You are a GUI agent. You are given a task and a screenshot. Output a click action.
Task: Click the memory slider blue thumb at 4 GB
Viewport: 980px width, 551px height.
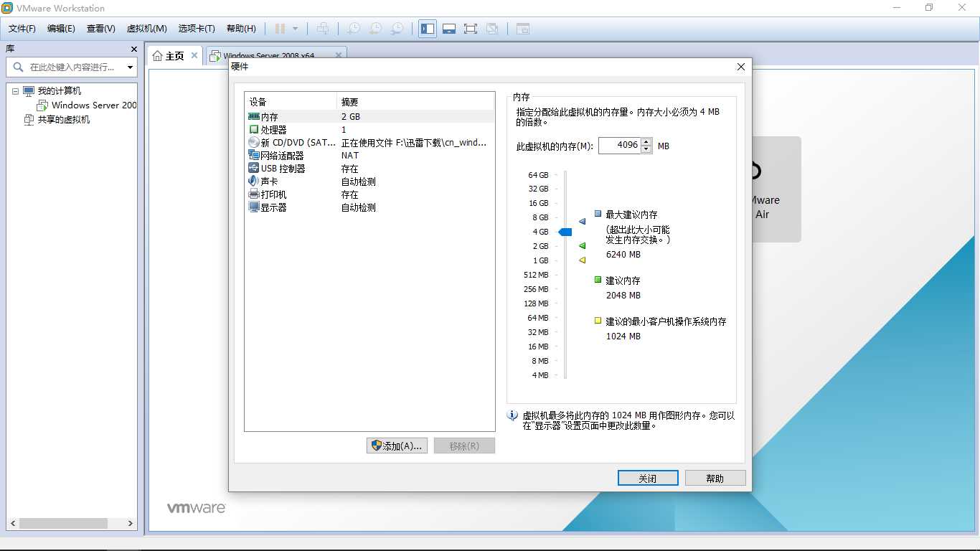[x=565, y=232]
